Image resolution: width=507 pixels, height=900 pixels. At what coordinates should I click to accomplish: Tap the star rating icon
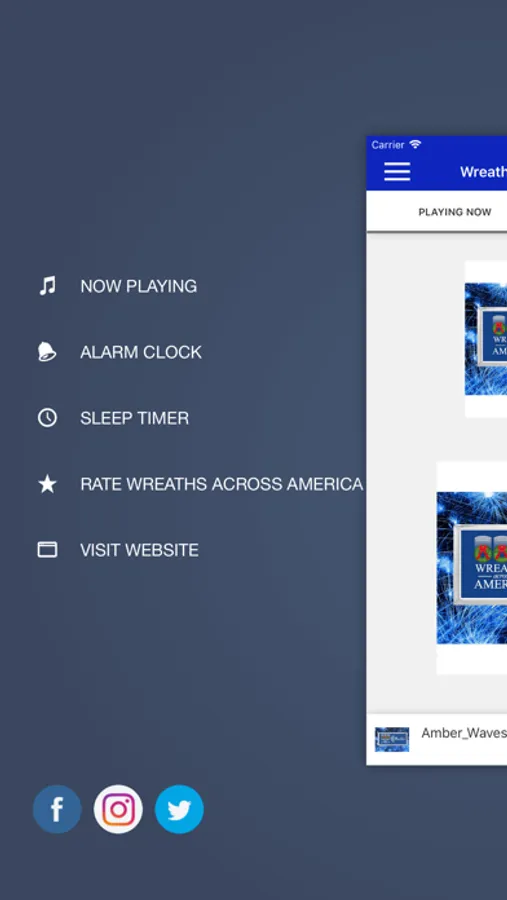[47, 484]
